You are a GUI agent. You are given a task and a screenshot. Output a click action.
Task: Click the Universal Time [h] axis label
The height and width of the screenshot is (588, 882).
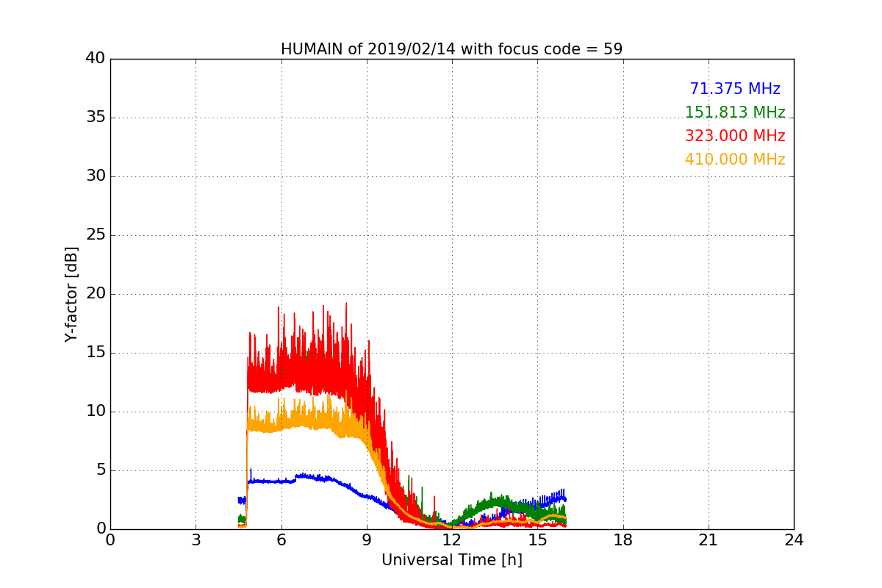[x=451, y=560]
